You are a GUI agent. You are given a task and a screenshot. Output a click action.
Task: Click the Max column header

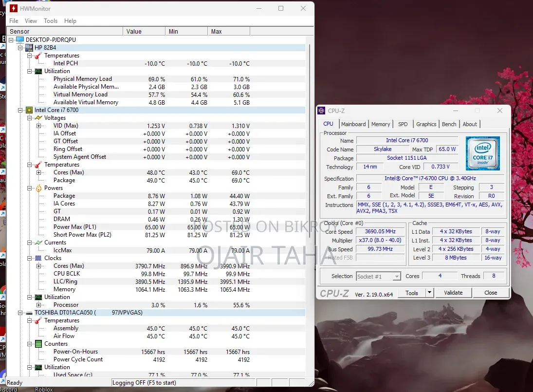pos(229,31)
